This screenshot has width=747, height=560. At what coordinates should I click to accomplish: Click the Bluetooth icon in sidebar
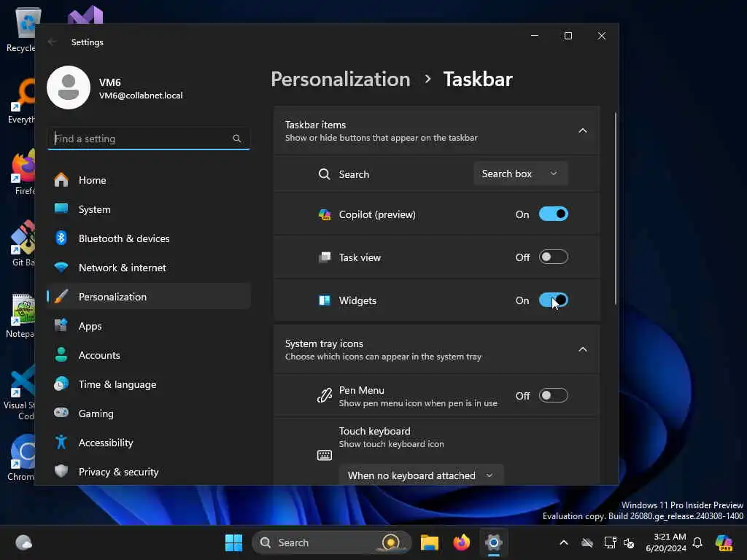[x=61, y=238]
